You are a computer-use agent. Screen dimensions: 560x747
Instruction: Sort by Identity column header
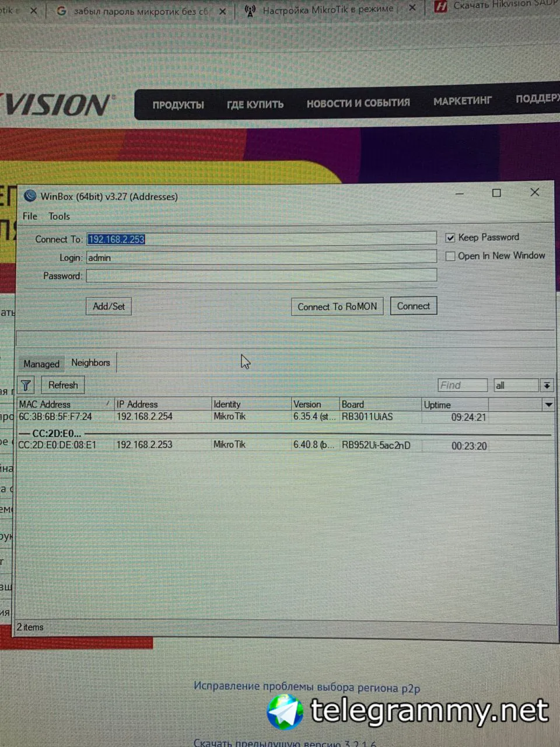[251, 404]
